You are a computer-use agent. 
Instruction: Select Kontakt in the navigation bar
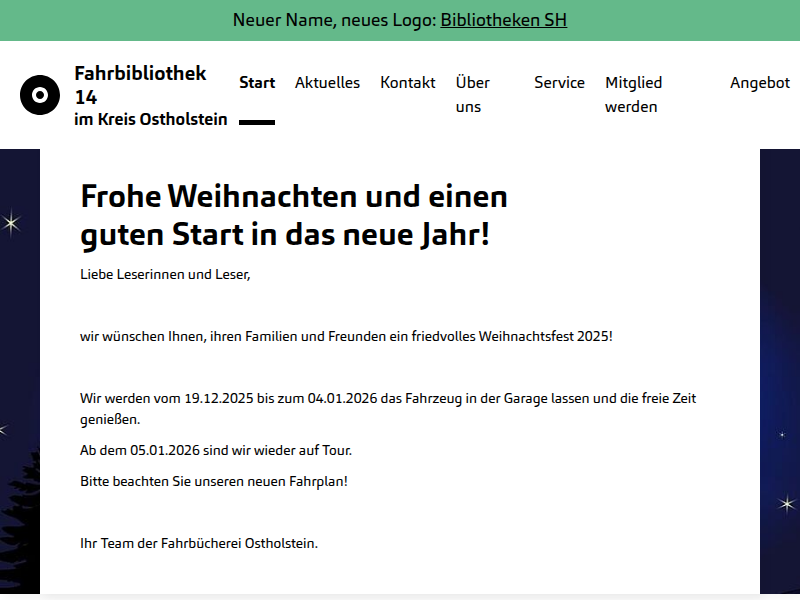[x=408, y=83]
